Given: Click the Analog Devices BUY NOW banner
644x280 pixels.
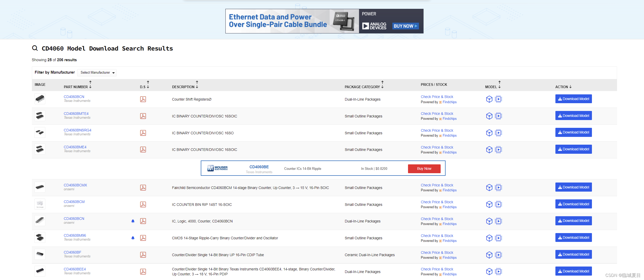Looking at the screenshot, I should coord(405,26).
